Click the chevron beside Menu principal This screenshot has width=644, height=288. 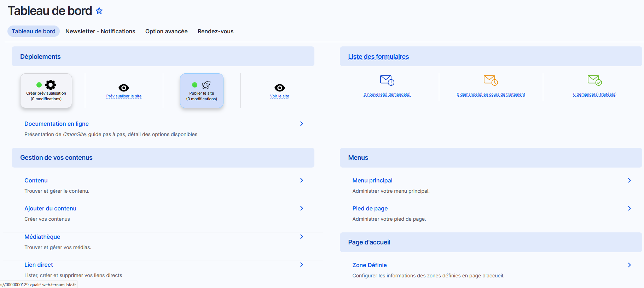(x=629, y=180)
